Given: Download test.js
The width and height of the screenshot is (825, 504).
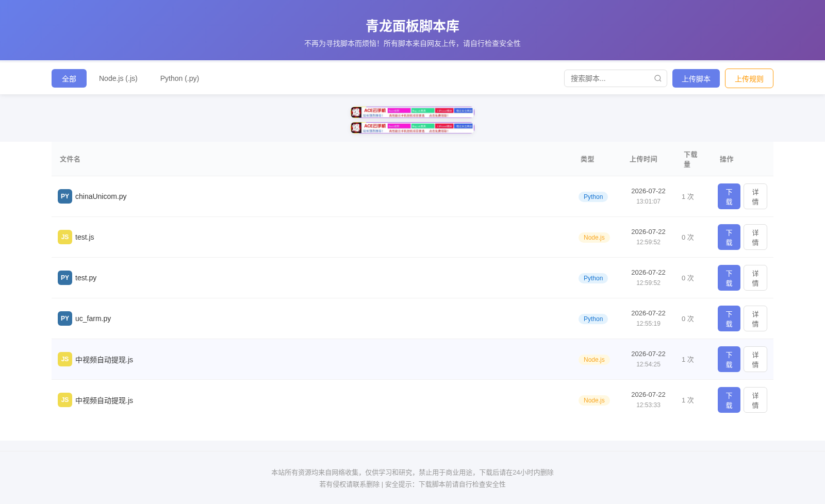Looking at the screenshot, I should 729,237.
